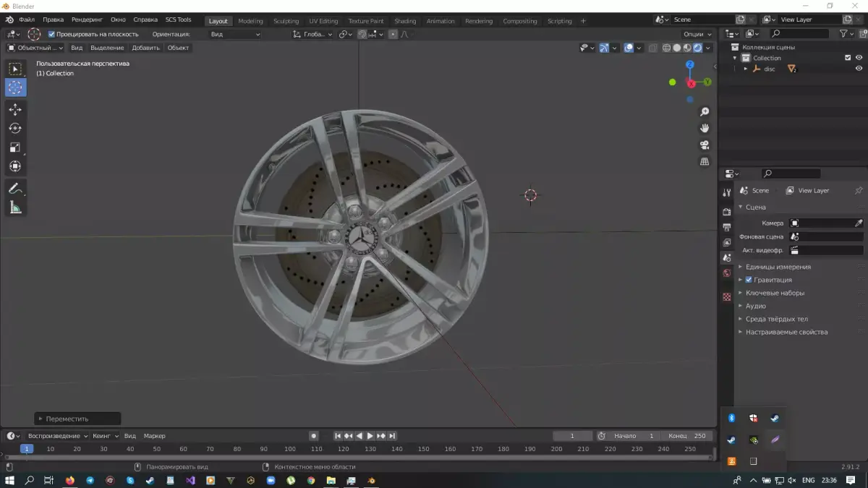This screenshot has width=868, height=488.
Task: Open Firefox from the Windows taskbar
Action: tap(69, 480)
